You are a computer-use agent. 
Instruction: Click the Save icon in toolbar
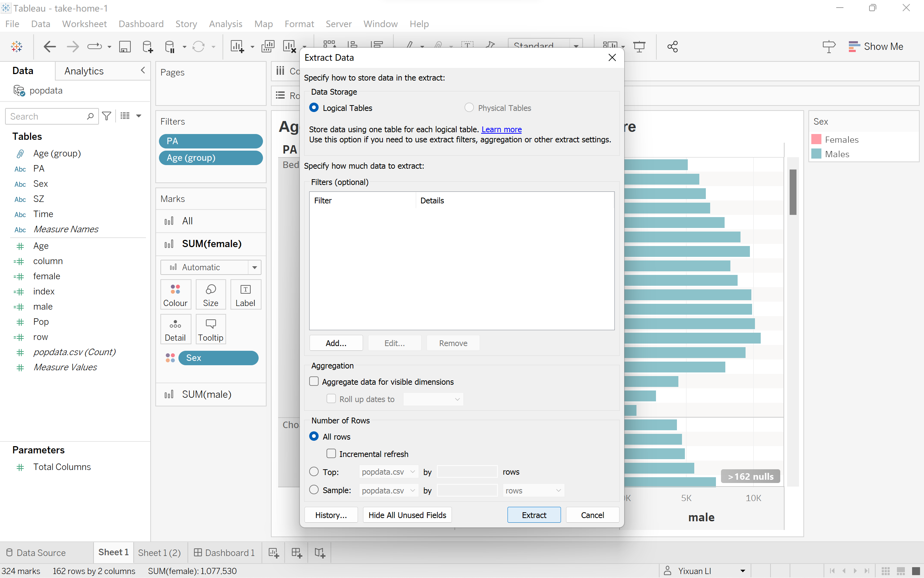[x=125, y=47]
